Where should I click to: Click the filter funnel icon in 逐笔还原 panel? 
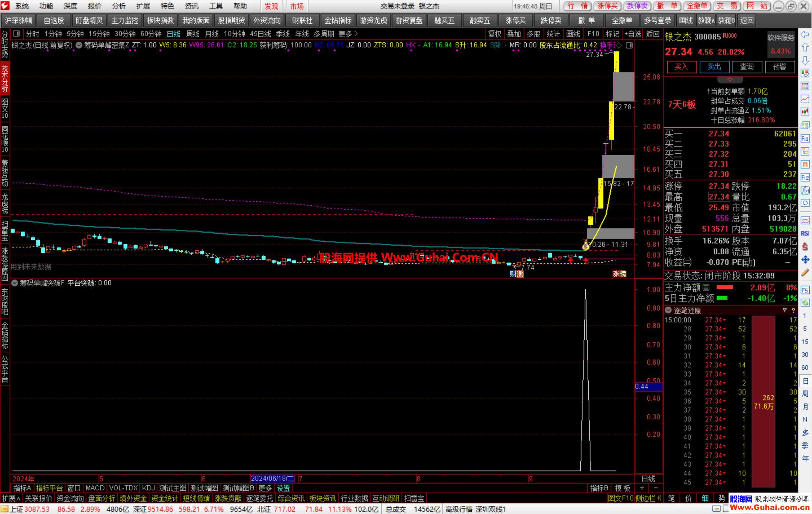785,310
